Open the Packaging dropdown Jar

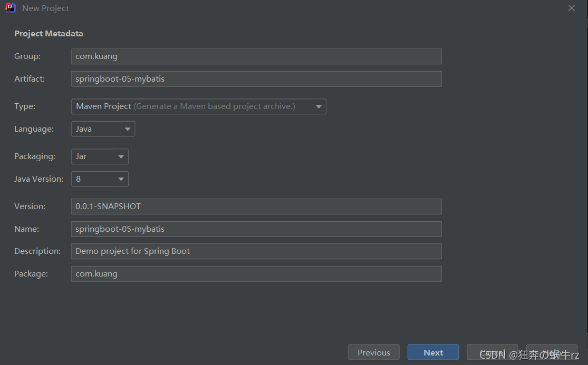(x=100, y=156)
